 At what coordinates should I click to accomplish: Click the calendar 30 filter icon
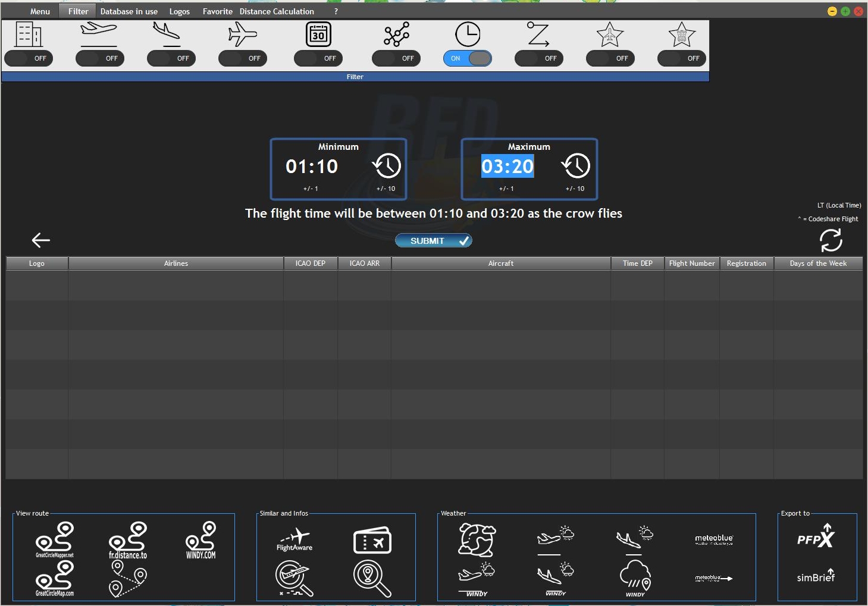point(318,34)
